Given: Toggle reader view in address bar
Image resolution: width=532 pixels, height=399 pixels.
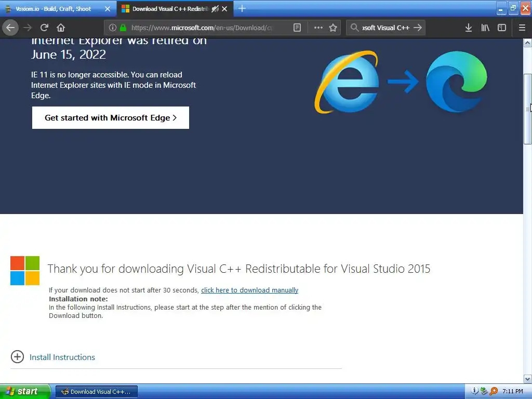Looking at the screenshot, I should (297, 28).
